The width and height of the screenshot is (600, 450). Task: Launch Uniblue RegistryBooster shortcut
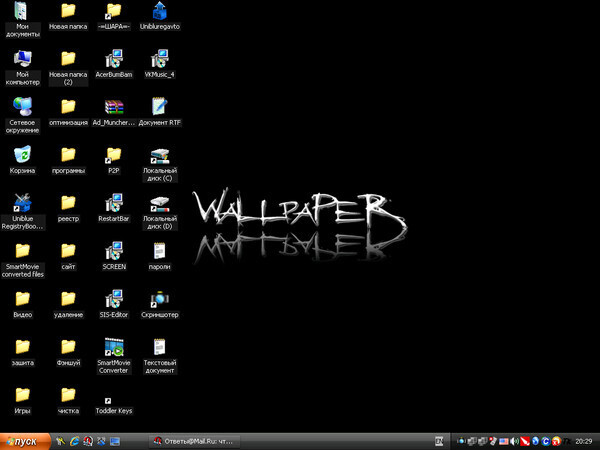pos(22,212)
